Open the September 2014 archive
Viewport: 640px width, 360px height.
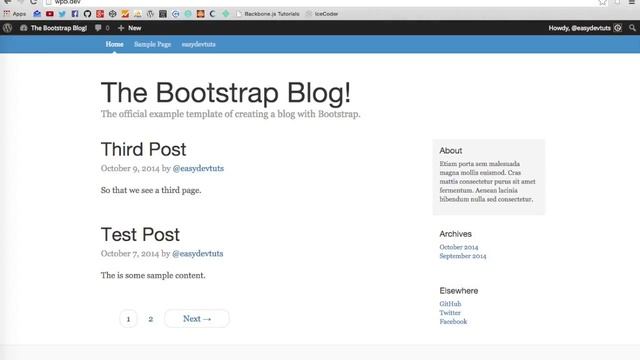click(x=463, y=256)
